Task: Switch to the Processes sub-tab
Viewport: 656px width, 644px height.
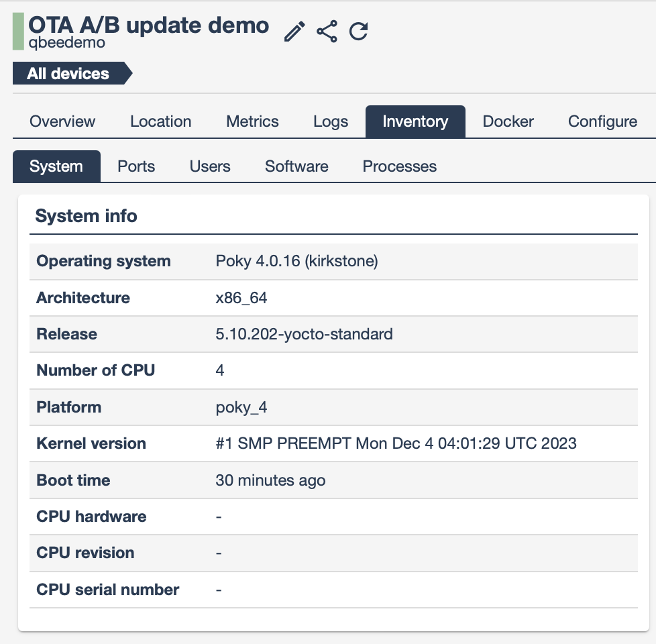Action: click(399, 166)
